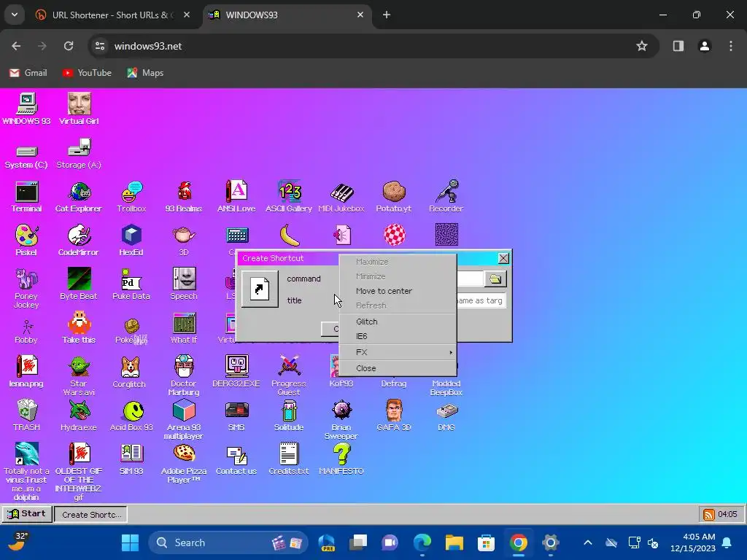Open Chrome's three-dot menu

point(731,46)
